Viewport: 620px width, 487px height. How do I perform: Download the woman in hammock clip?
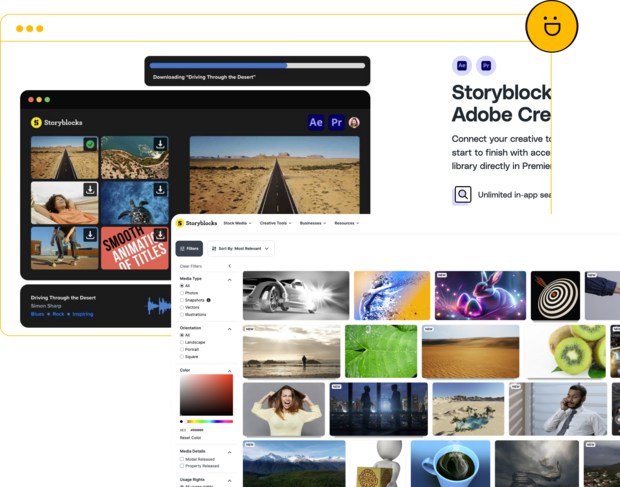[90, 190]
